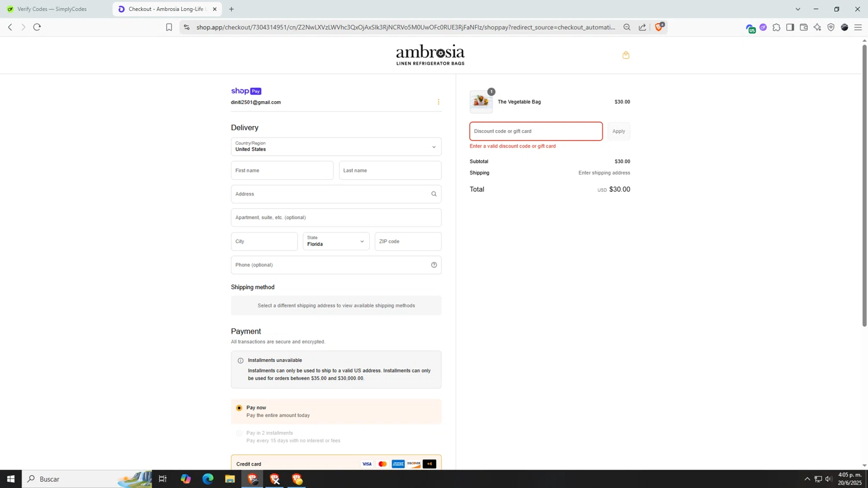Open the US VPN extension icon

751,28
